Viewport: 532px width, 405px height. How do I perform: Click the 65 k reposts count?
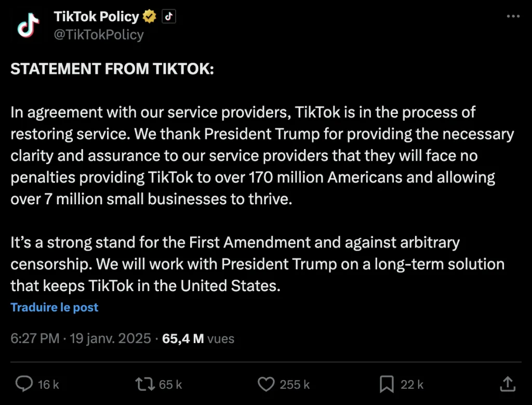pyautogui.click(x=170, y=385)
